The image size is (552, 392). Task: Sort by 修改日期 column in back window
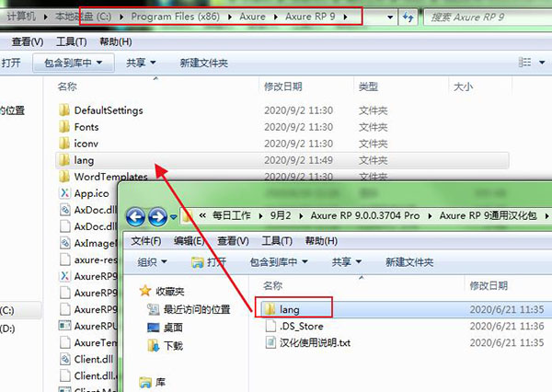coord(283,86)
